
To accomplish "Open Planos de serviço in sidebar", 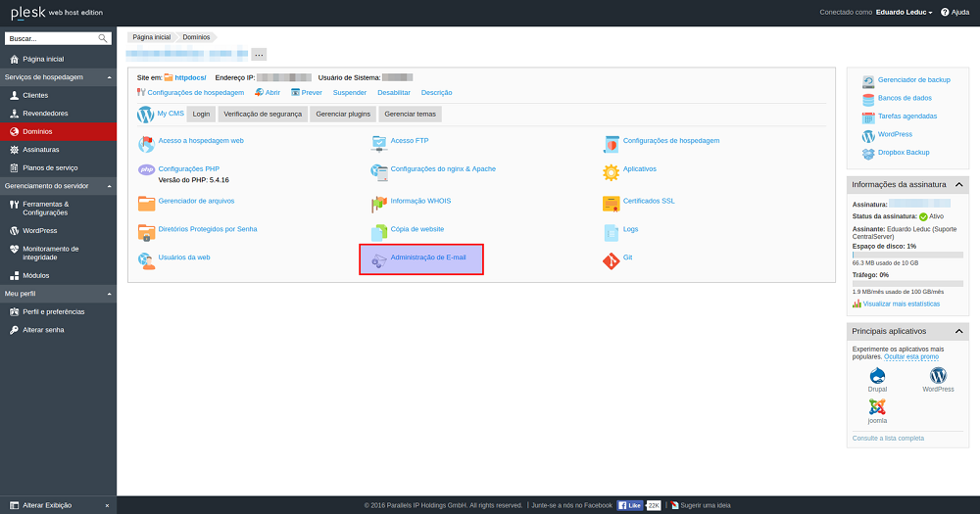I will [x=50, y=167].
